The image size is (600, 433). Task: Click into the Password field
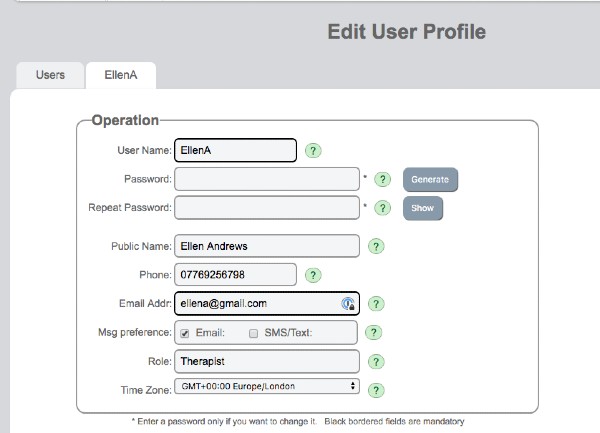(x=267, y=179)
